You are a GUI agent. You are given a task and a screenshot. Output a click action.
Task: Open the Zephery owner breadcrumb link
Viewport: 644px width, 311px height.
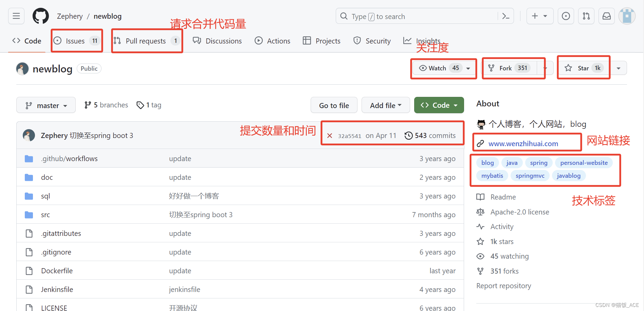[x=70, y=16]
